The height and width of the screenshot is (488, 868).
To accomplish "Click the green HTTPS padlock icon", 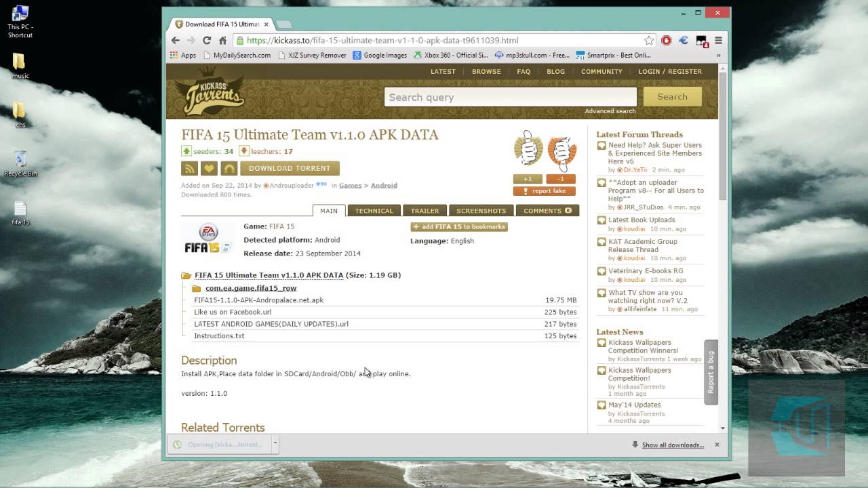I will (240, 40).
